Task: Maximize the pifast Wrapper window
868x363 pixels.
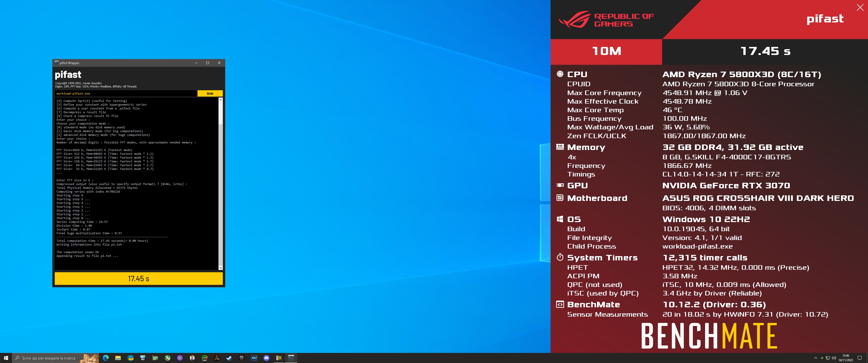Action: pyautogui.click(x=208, y=63)
